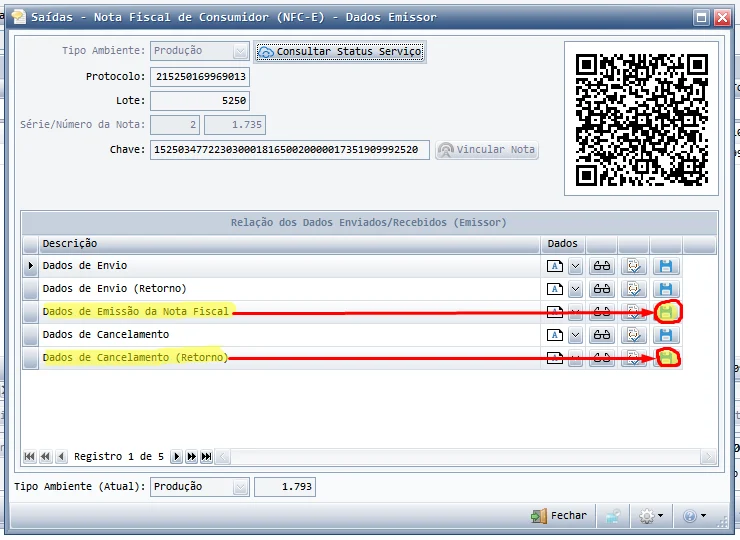The width and height of the screenshot is (740, 540).
Task: Expand data format dropdown for Dados de Envio (Retorno)
Action: [x=575, y=289]
